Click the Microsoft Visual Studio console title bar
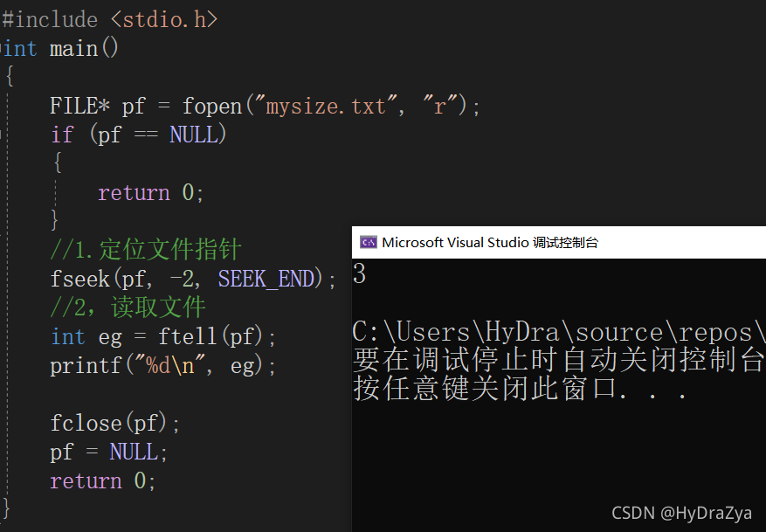The image size is (766, 532). (x=559, y=242)
